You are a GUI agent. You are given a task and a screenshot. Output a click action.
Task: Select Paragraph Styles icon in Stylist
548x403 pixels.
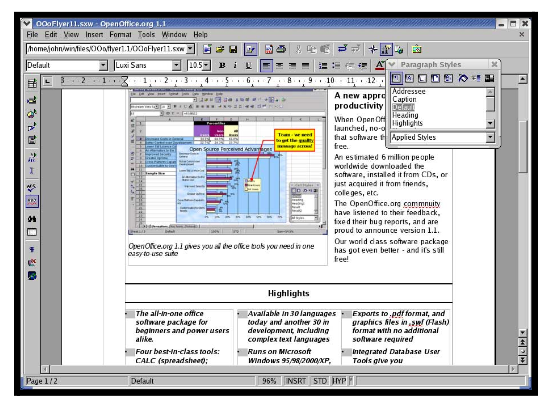click(x=396, y=78)
